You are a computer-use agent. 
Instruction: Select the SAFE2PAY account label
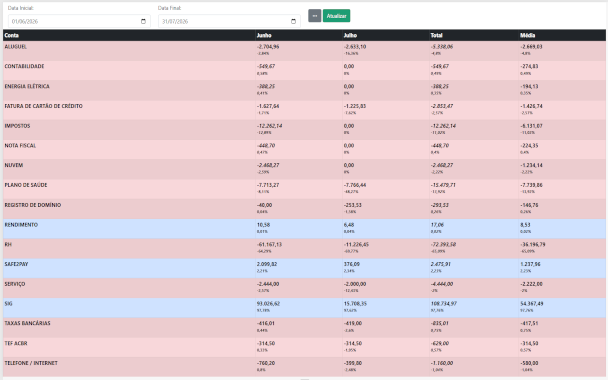tap(16, 264)
